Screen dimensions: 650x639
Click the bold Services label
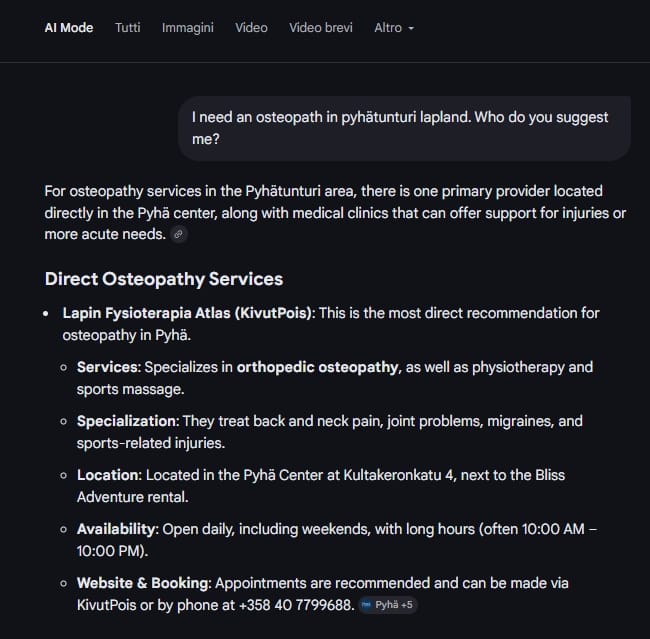(x=106, y=367)
